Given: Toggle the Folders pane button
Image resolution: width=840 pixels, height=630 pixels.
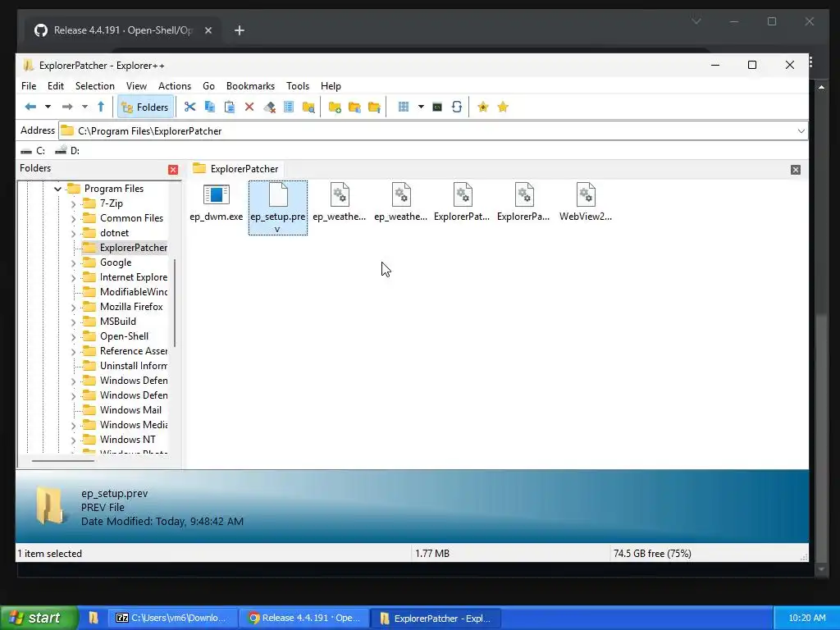Looking at the screenshot, I should click(145, 107).
